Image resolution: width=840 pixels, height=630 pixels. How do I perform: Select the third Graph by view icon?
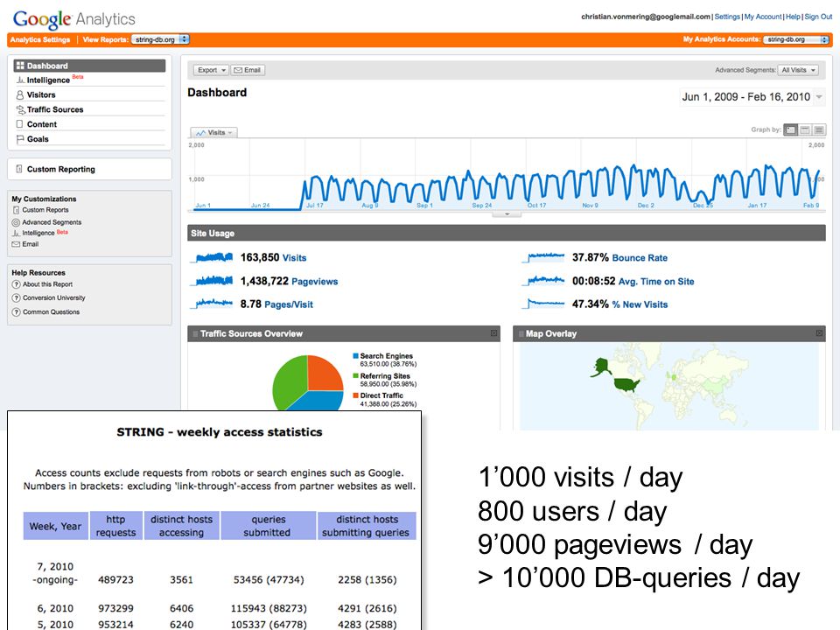[x=819, y=129]
